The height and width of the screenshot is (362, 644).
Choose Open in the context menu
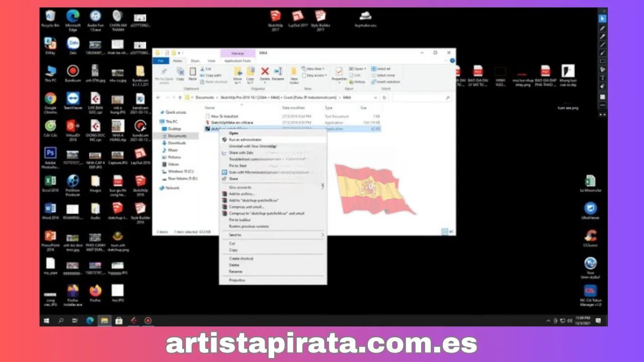coord(273,133)
